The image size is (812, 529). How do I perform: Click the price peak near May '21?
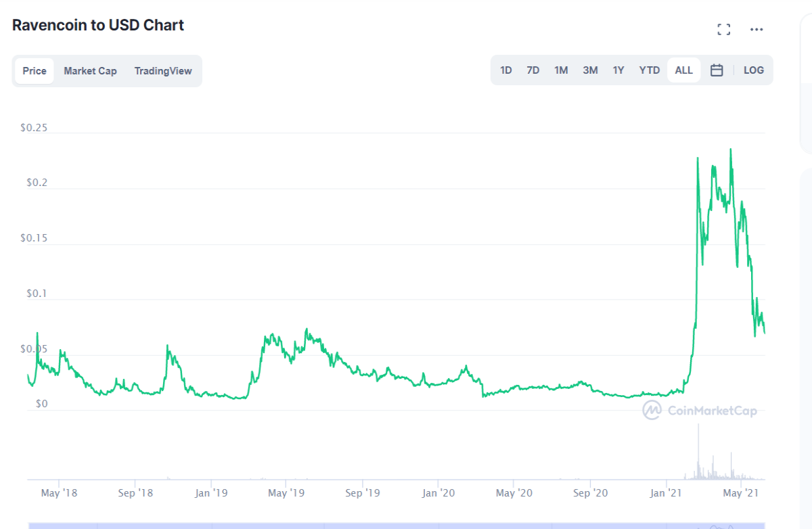(x=730, y=149)
